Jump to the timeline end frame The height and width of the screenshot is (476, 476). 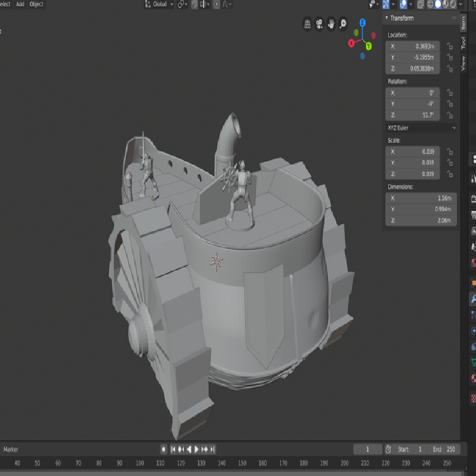213,449
